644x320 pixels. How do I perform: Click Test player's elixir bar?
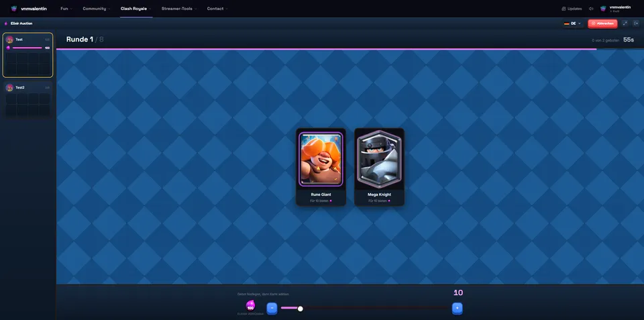[x=27, y=48]
